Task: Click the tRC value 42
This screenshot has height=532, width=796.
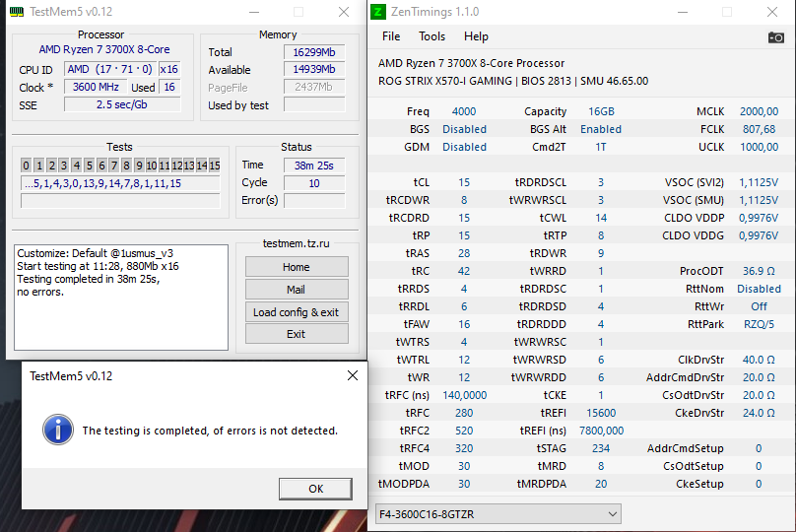Action: (464, 271)
